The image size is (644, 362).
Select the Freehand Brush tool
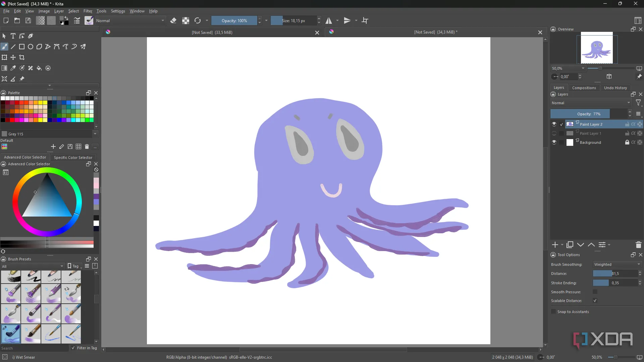coord(5,47)
